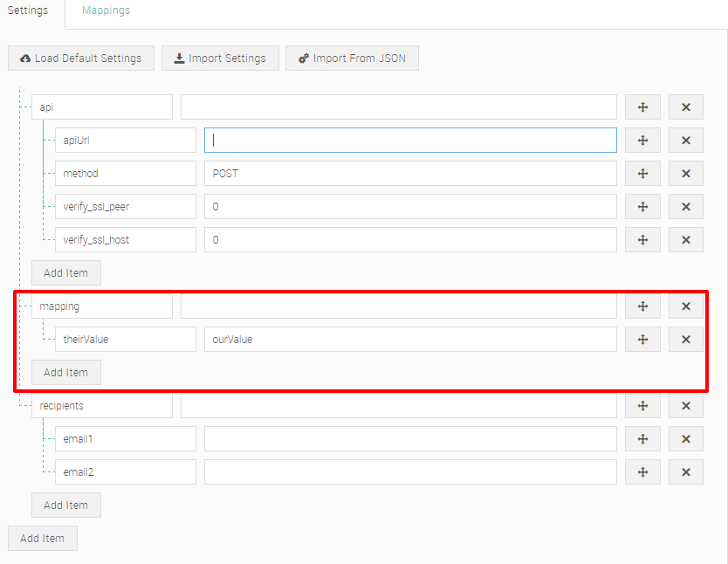This screenshot has width=728, height=564.
Task: Click the delete X icon for the method row
Action: (x=685, y=173)
